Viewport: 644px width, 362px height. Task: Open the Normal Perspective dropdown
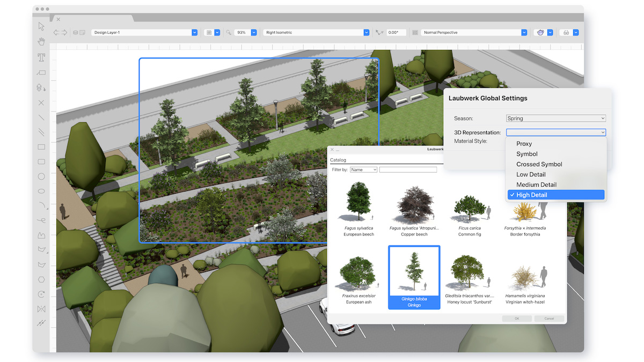click(473, 32)
